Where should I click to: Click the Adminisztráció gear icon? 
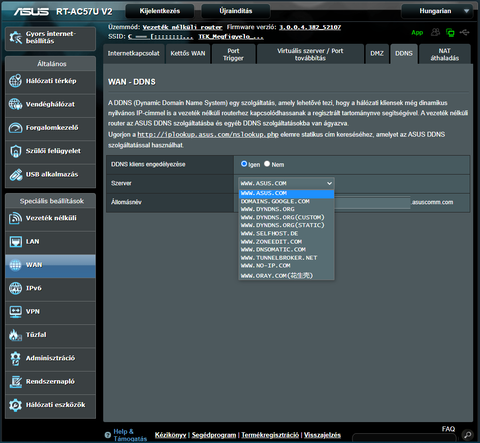coord(15,358)
